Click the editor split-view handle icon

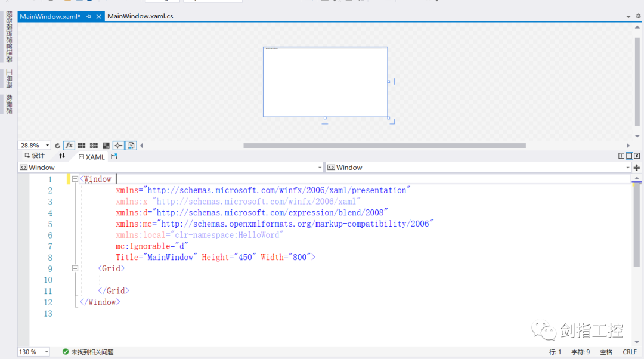(637, 168)
